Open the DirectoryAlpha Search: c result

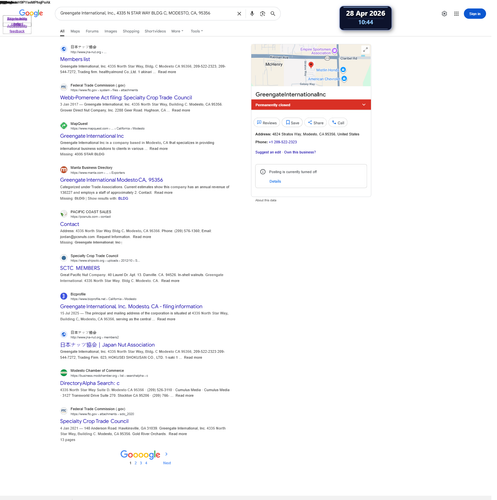tap(90, 383)
